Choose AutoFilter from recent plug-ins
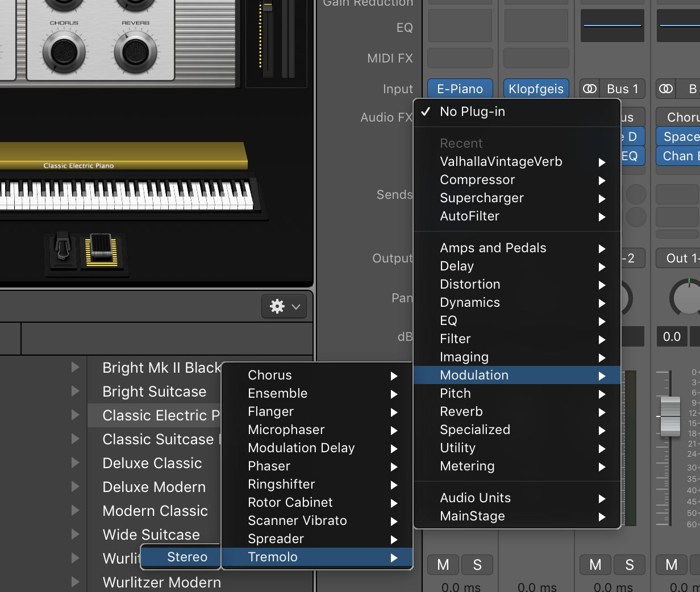 tap(517, 216)
